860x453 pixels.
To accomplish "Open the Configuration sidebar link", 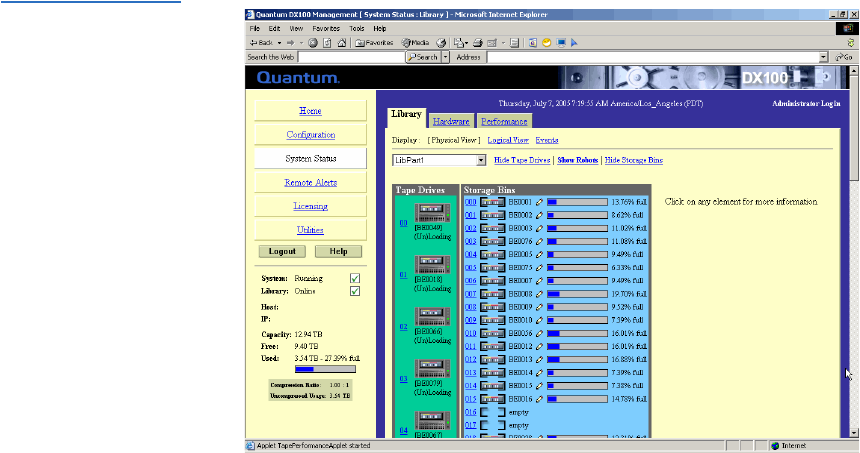I will [x=310, y=135].
